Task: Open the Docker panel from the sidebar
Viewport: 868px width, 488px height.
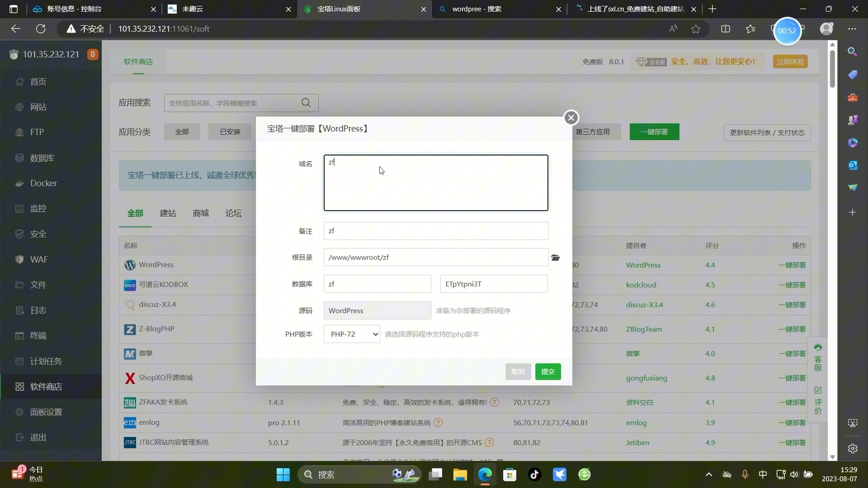Action: (43, 183)
